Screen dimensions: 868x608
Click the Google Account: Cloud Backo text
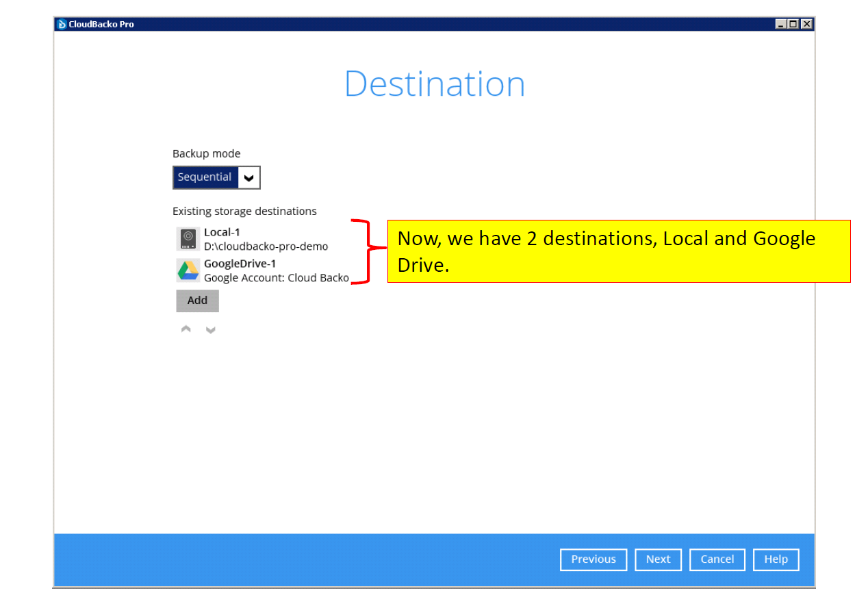tap(276, 278)
